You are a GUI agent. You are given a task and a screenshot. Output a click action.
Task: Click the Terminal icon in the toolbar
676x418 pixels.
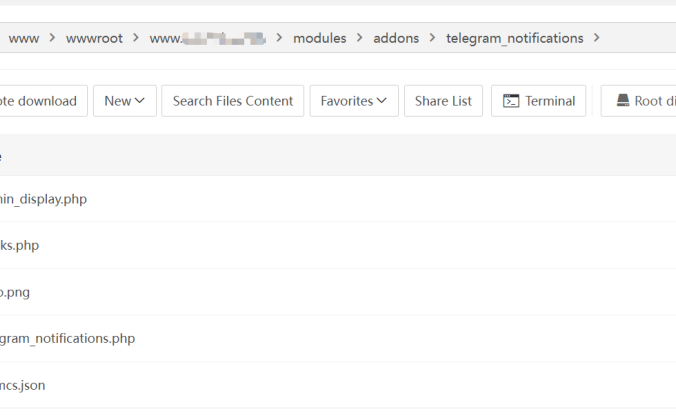tap(511, 101)
